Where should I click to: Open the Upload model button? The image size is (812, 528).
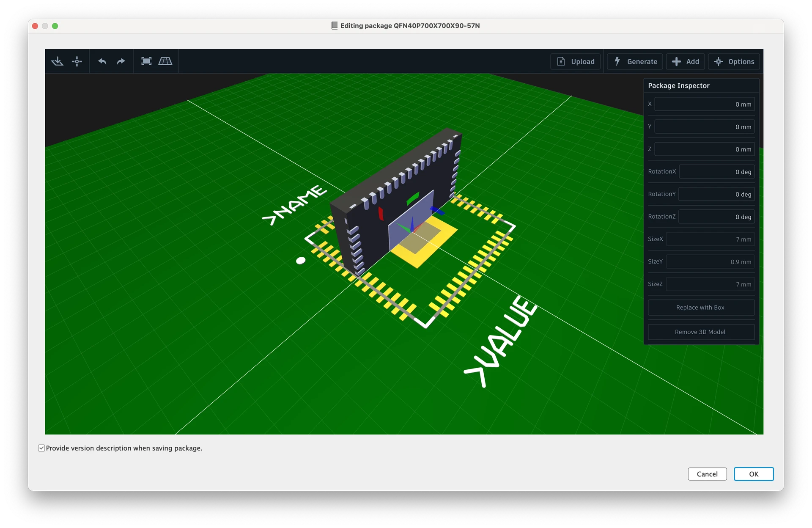(x=576, y=61)
